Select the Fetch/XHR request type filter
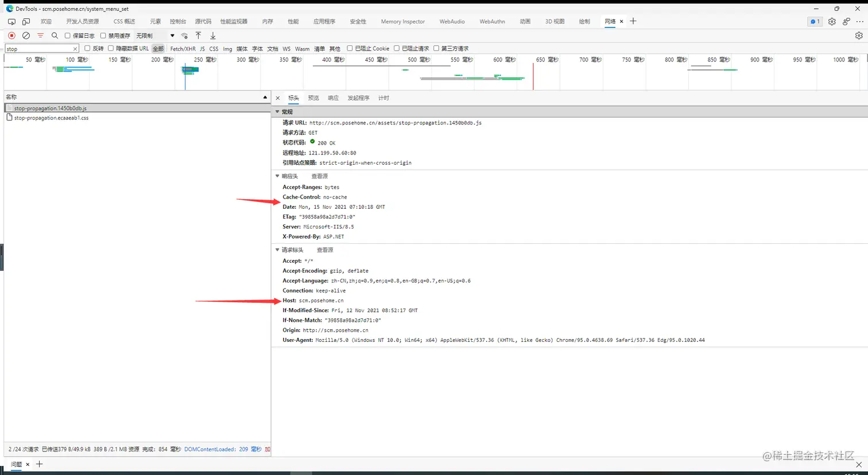The width and height of the screenshot is (868, 475). click(x=183, y=49)
